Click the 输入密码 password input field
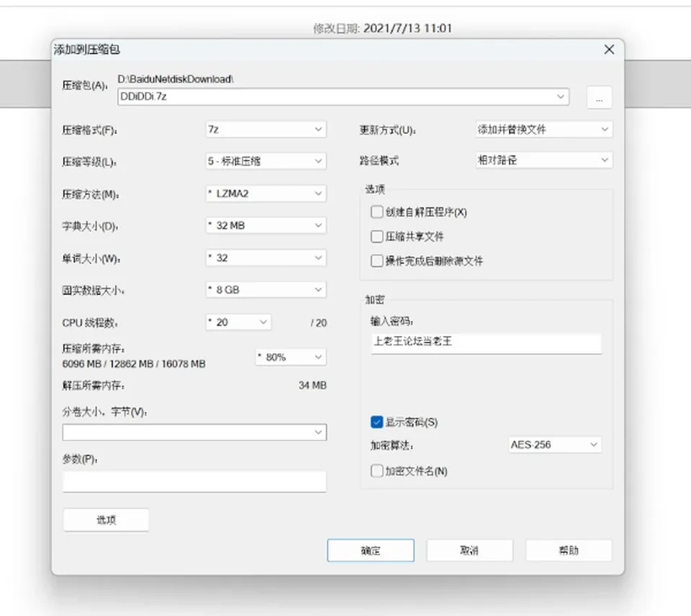Screen dimensions: 691x616 (486, 343)
